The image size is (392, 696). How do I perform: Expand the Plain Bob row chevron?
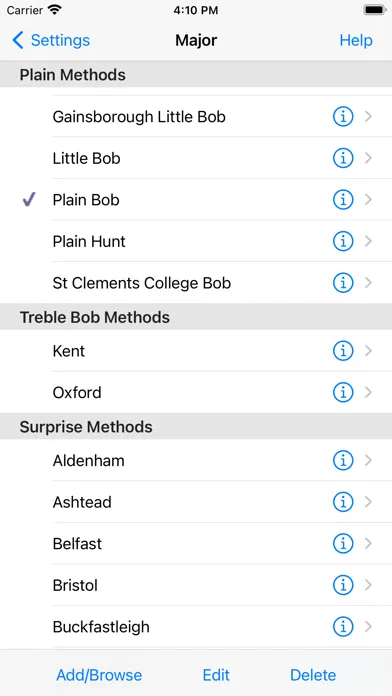(368, 200)
